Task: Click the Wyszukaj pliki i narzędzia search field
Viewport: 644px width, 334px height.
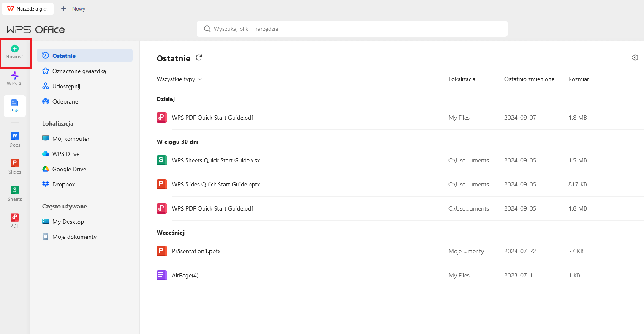Action: coord(352,29)
